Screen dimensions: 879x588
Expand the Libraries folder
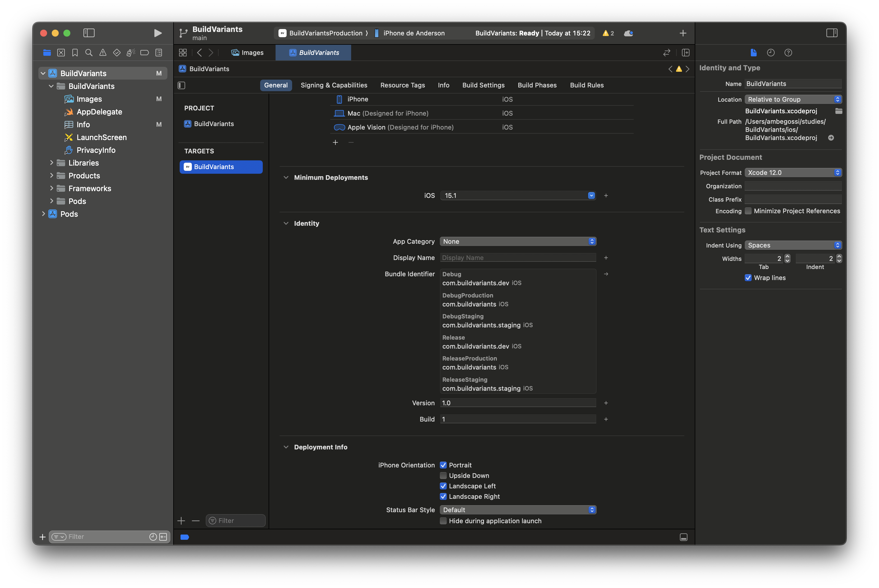(x=51, y=163)
